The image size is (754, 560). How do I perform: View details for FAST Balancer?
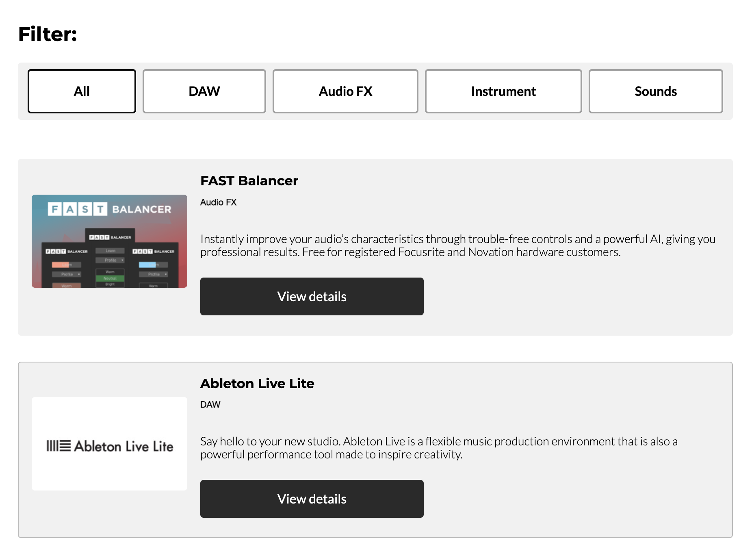pyautogui.click(x=312, y=297)
